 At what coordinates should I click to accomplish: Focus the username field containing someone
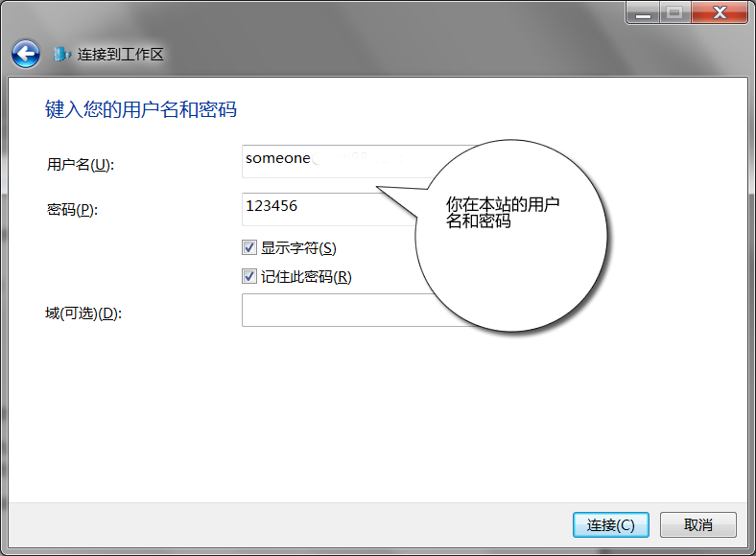(x=326, y=161)
